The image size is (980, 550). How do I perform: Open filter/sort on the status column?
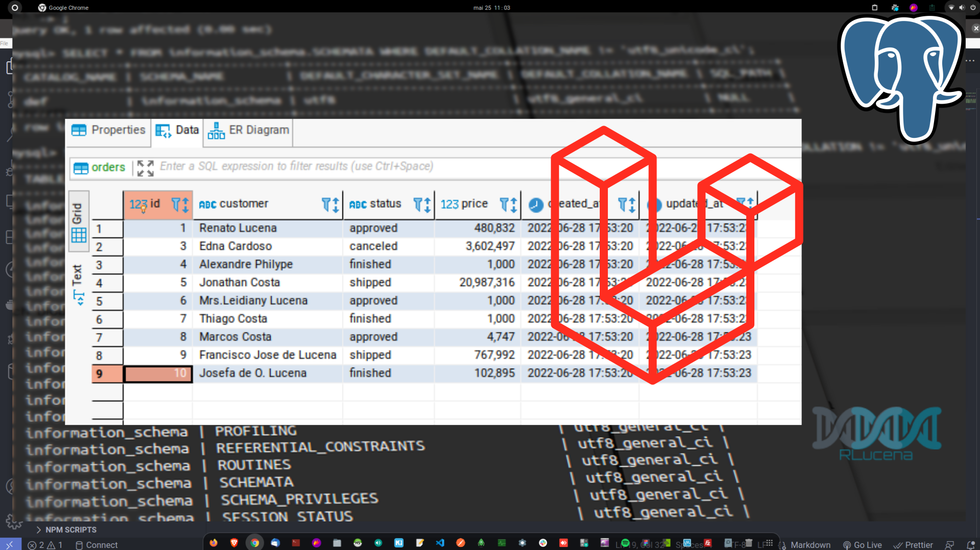pos(422,205)
